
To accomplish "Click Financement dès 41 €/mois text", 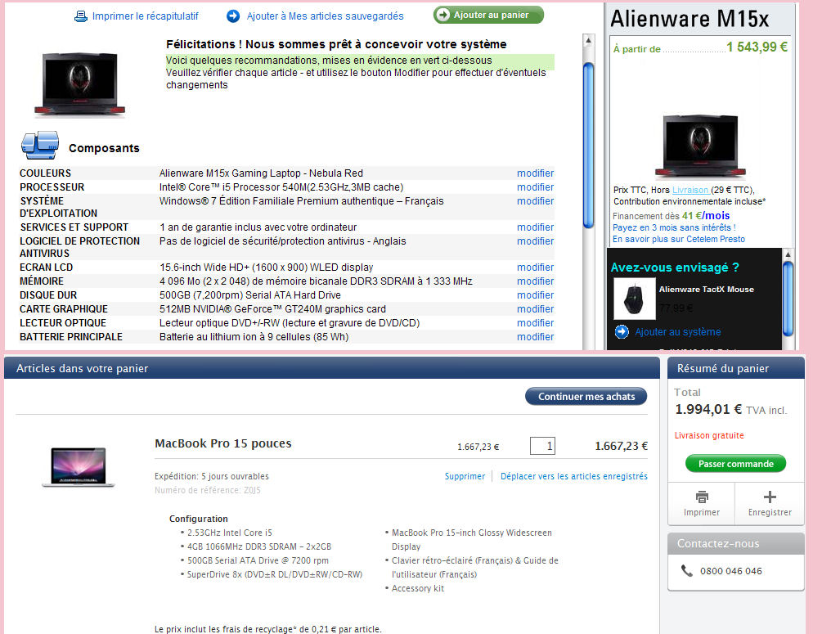I will pos(672,216).
